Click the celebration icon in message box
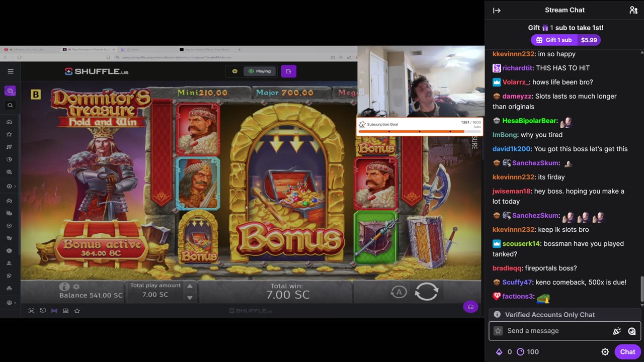Image resolution: width=644 pixels, height=362 pixels. (617, 331)
